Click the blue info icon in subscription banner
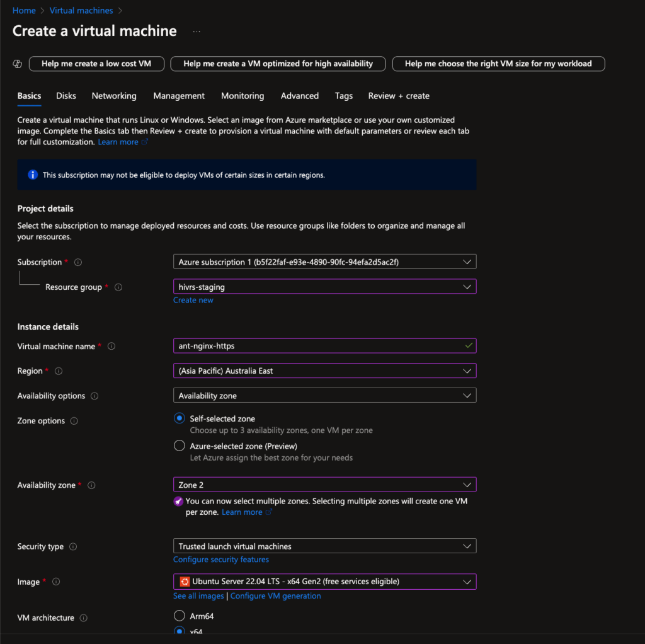Viewport: 645px width, 644px height. (33, 175)
